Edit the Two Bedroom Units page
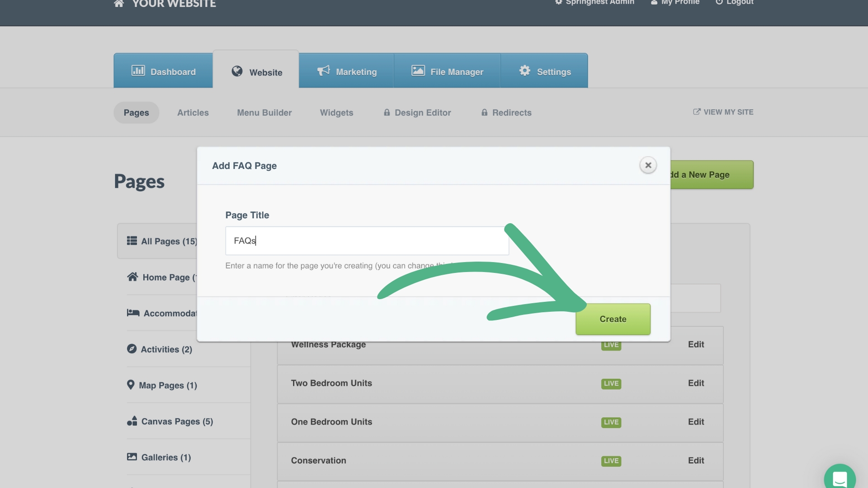 pos(696,383)
